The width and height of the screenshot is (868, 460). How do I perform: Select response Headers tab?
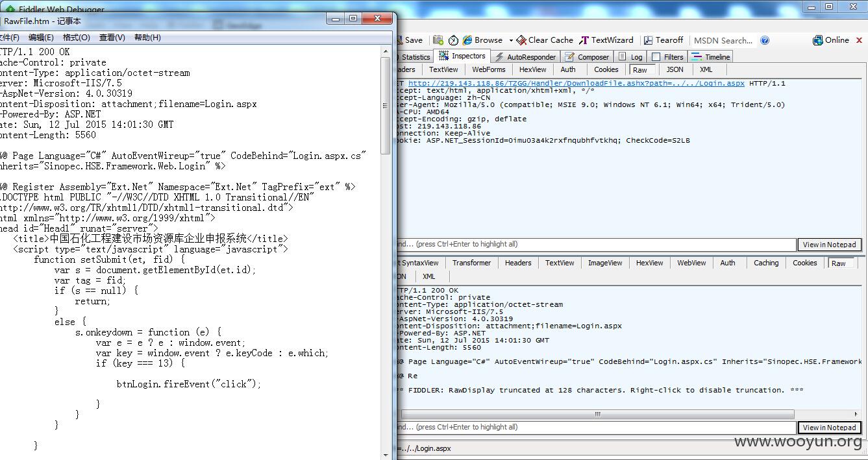coord(518,263)
